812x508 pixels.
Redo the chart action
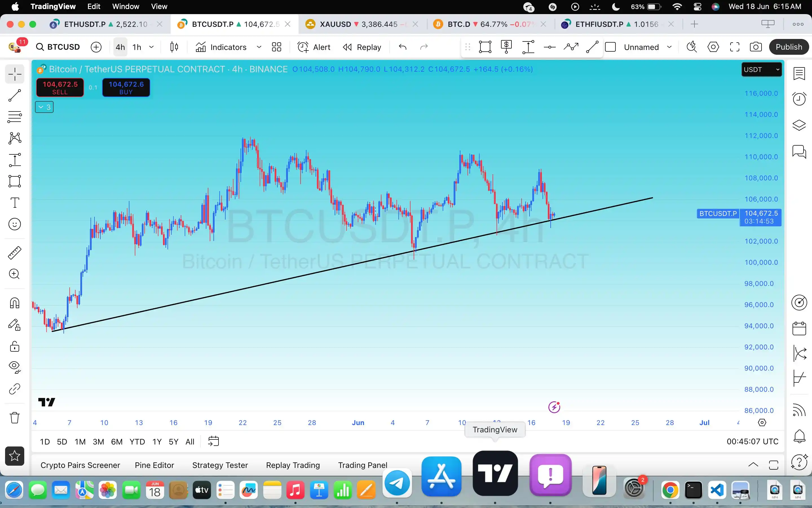coord(424,47)
